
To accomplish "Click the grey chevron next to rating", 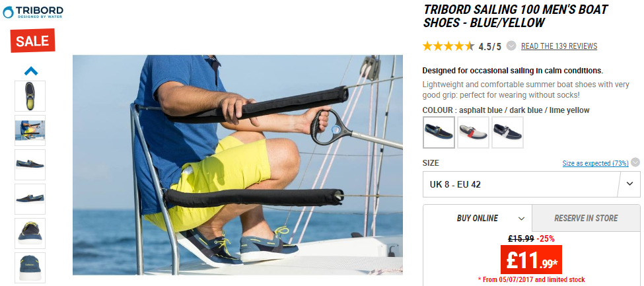I will pos(511,46).
